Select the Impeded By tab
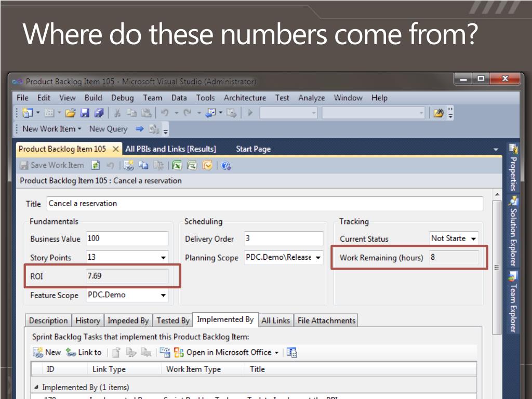Image resolution: width=532 pixels, height=399 pixels. tap(128, 321)
